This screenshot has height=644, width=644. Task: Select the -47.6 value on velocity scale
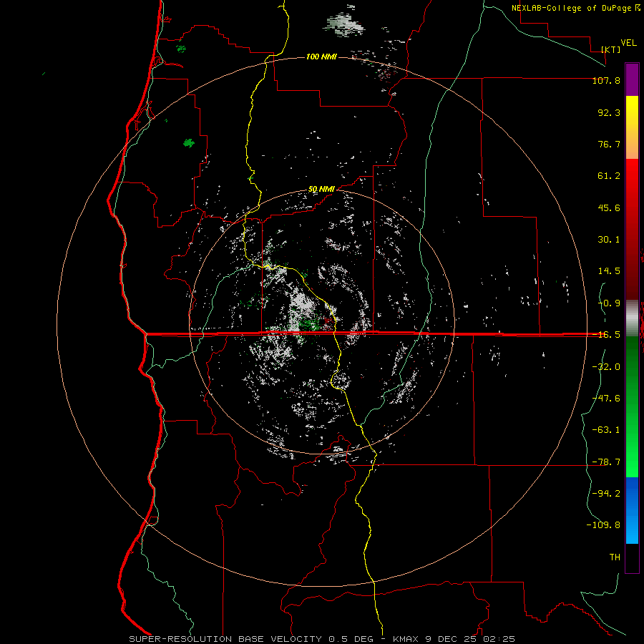[x=606, y=399]
